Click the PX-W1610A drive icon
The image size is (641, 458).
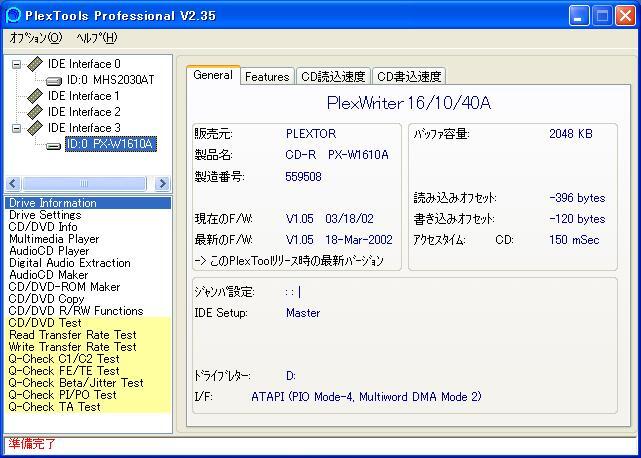coord(54,144)
